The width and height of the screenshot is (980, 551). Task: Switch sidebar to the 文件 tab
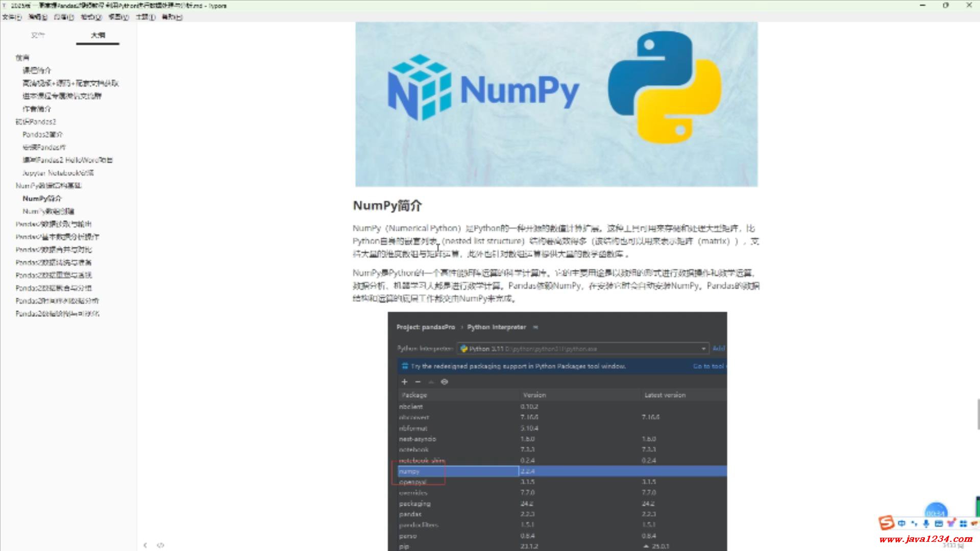pos(38,35)
